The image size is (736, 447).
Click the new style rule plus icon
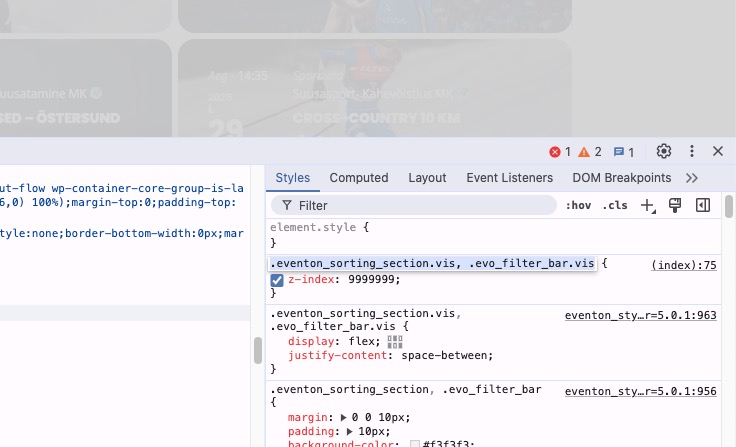647,205
